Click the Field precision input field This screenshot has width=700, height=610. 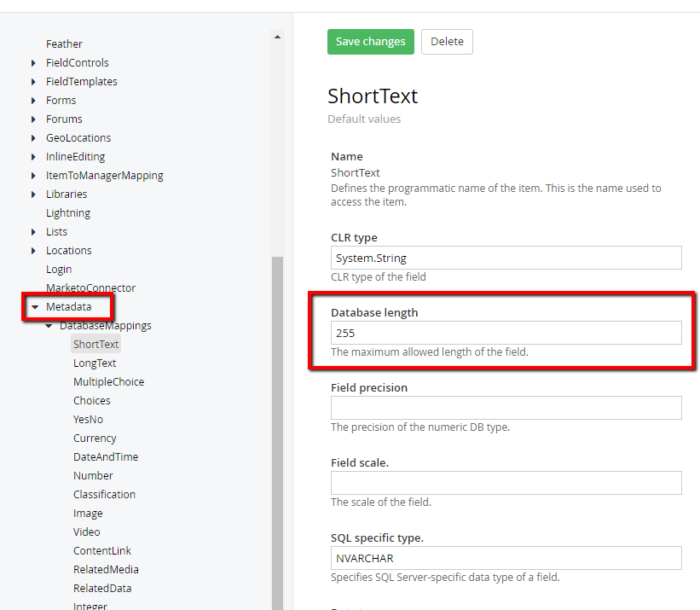click(x=506, y=408)
